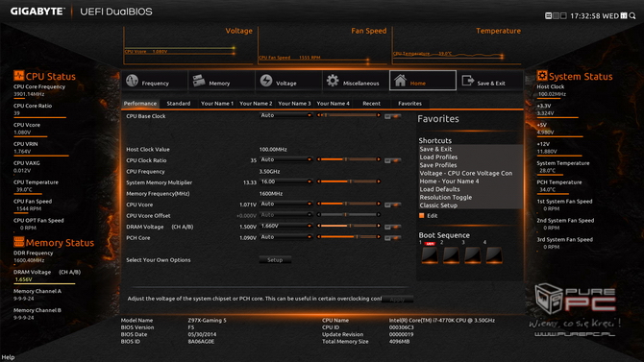Screen dimensions: 644x362
Task: Click the decrease arrow on System Memory Multiplier slider
Action: pyautogui.click(x=319, y=181)
